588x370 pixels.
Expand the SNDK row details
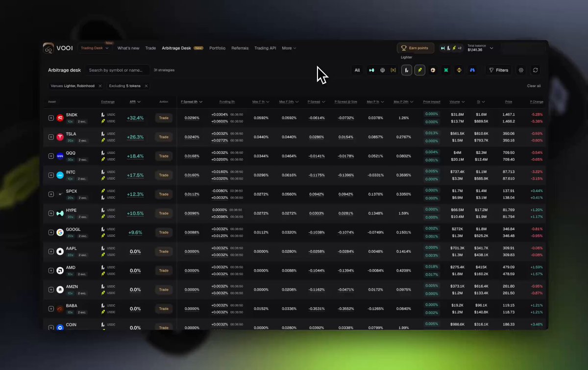click(x=51, y=118)
